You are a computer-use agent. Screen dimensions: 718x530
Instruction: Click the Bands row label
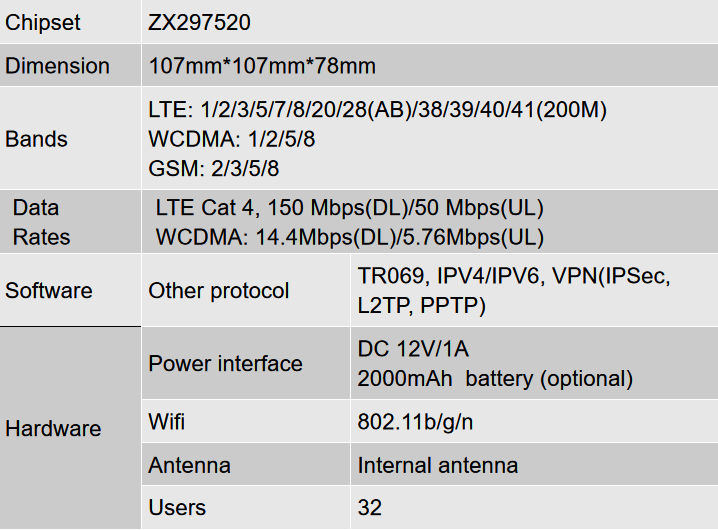click(36, 139)
